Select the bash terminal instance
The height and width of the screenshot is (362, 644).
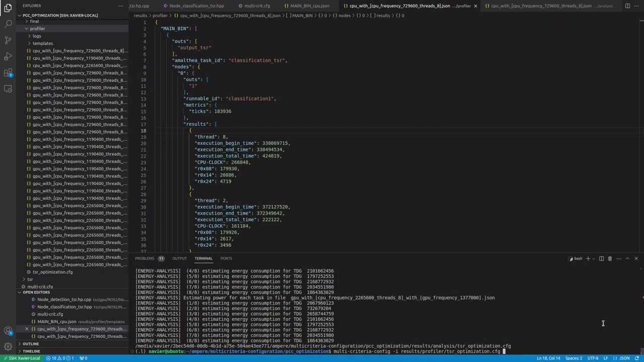[x=575, y=258]
